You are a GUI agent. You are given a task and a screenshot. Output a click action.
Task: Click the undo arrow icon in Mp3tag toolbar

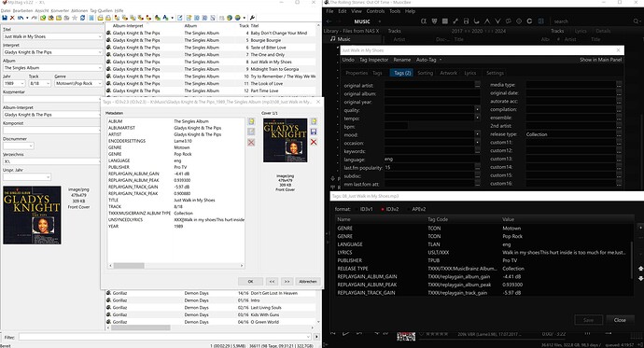pos(21,18)
